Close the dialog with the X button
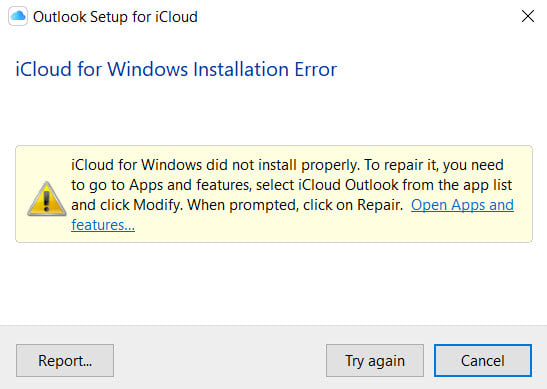Image resolution: width=547 pixels, height=389 pixels. point(528,16)
